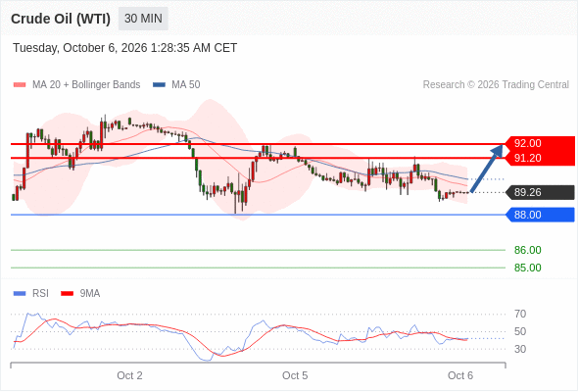
Task: Click the RSI legend swatch
Action: point(20,294)
